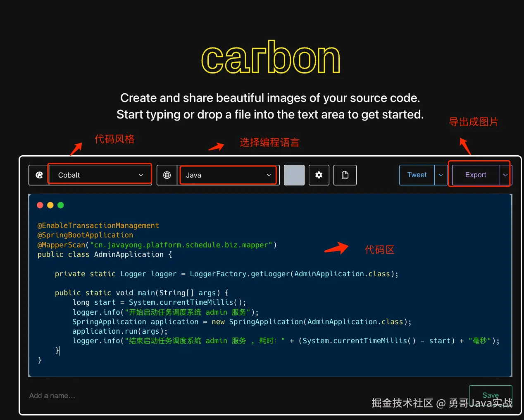Screen dimensions: 524x420
Task: Click the copy to clipboard icon
Action: pos(345,175)
